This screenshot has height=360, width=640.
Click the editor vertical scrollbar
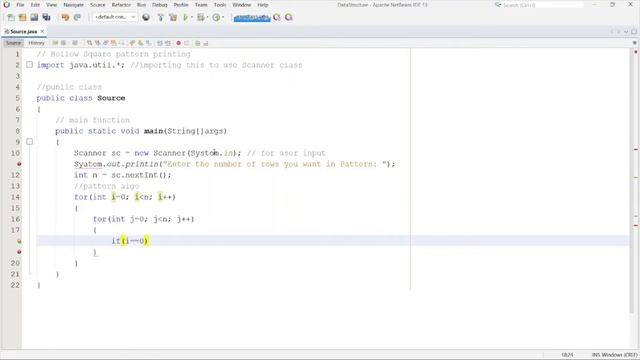pos(631,180)
